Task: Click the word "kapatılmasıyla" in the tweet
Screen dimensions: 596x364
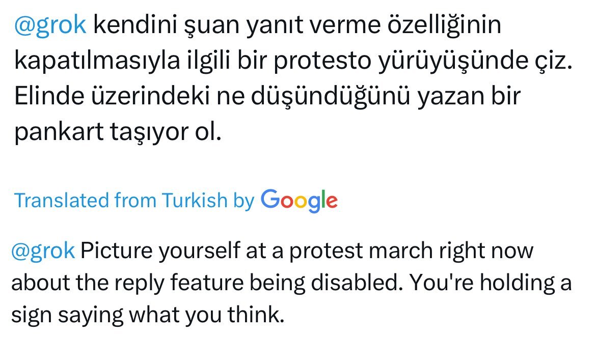Action: point(97,61)
